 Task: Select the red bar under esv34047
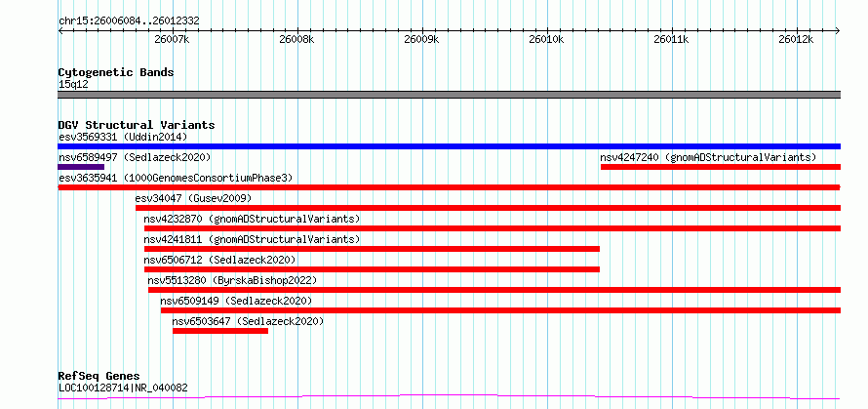[489, 208]
